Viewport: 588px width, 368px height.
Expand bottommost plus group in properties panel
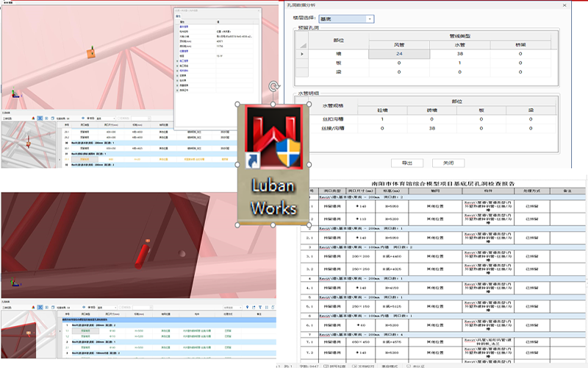[x=177, y=90]
